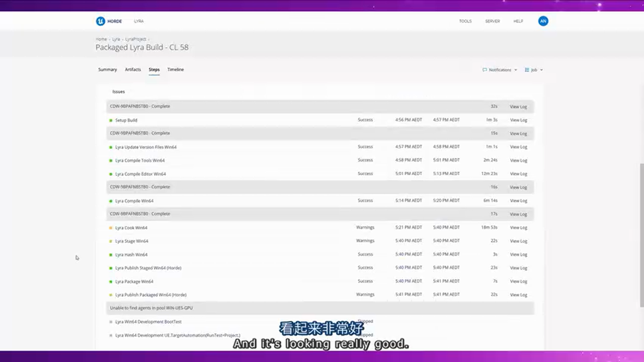This screenshot has height=362, width=644.
Task: Switch to the Timeline tab
Action: pos(175,69)
